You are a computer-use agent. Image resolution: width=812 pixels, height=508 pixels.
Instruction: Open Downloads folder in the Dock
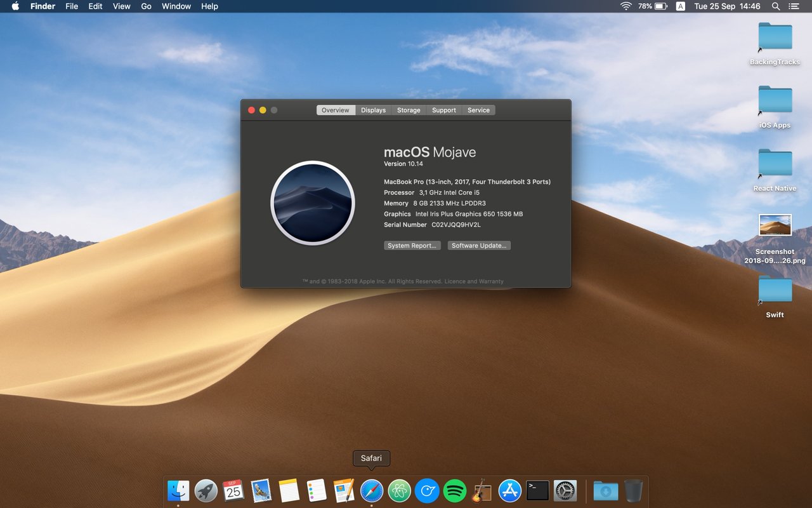pyautogui.click(x=606, y=490)
